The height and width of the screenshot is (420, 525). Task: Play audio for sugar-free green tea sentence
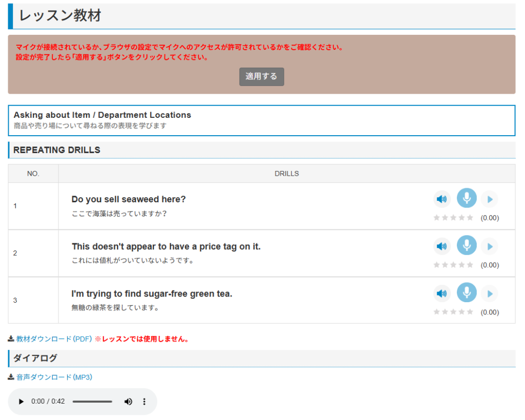(x=441, y=293)
